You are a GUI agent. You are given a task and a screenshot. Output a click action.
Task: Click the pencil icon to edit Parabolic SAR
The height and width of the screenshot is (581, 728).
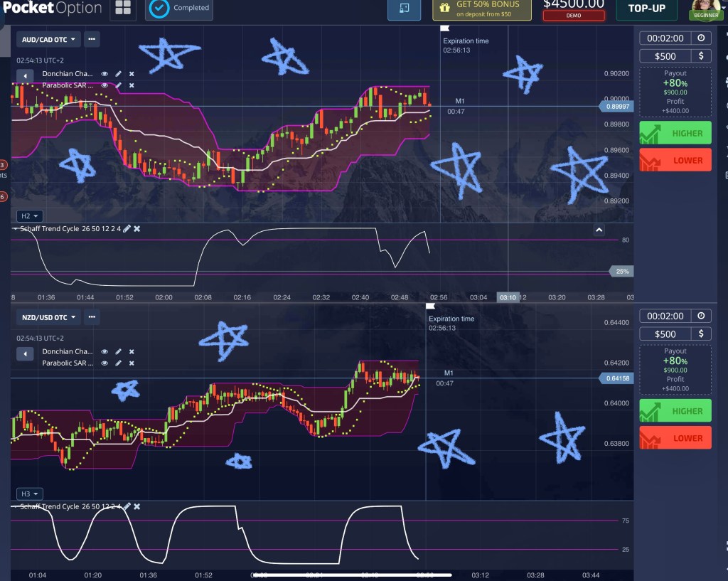click(119, 85)
